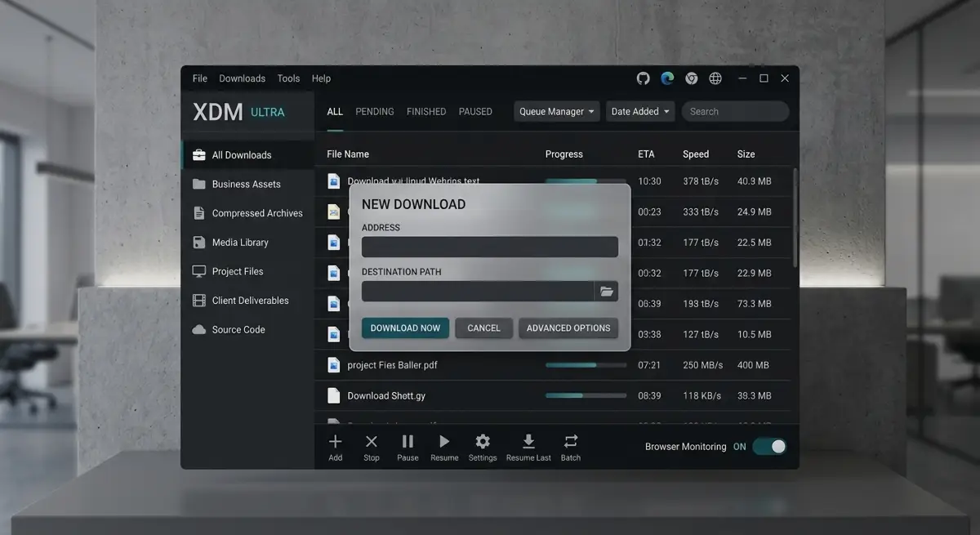Sort by the Speed column header
This screenshot has width=980, height=535.
pyautogui.click(x=696, y=154)
